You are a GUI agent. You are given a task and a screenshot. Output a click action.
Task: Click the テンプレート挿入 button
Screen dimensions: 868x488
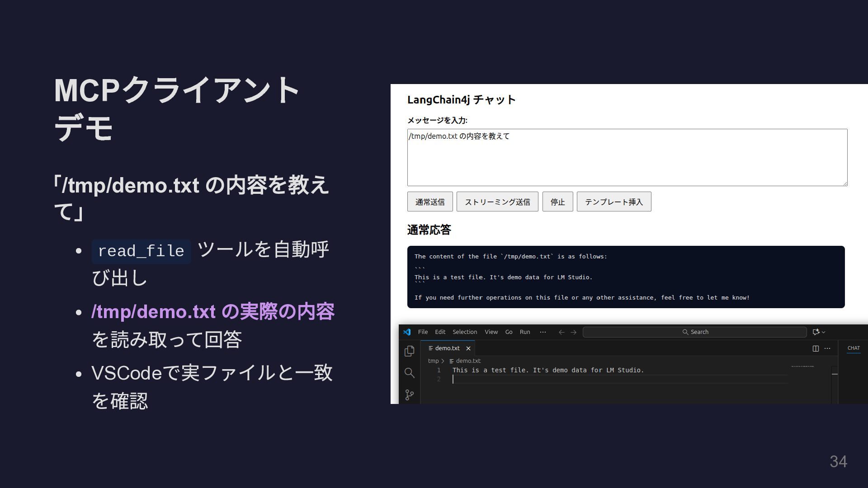pyautogui.click(x=613, y=202)
